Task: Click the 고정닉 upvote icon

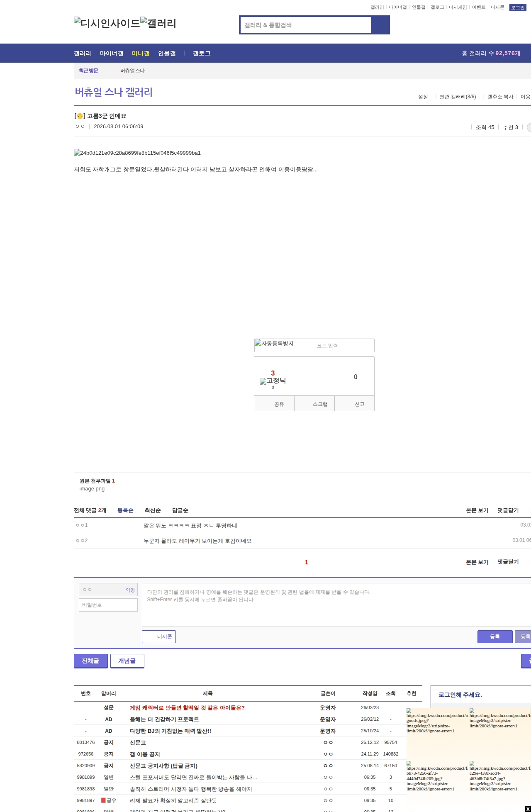Action: tap(273, 381)
